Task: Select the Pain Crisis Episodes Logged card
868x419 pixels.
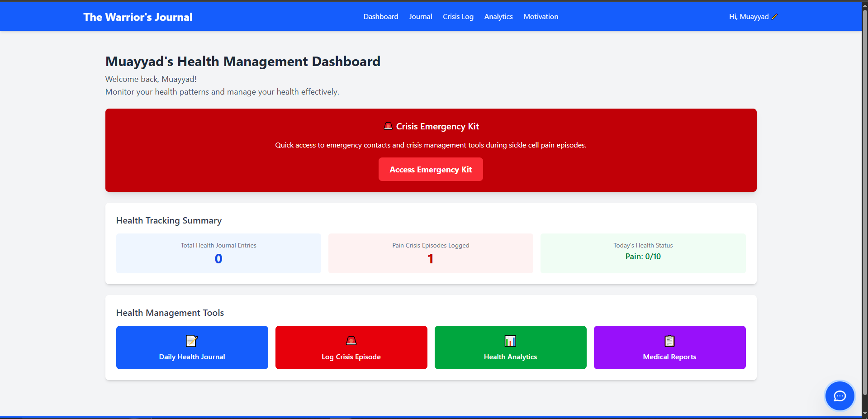Action: pos(431,253)
